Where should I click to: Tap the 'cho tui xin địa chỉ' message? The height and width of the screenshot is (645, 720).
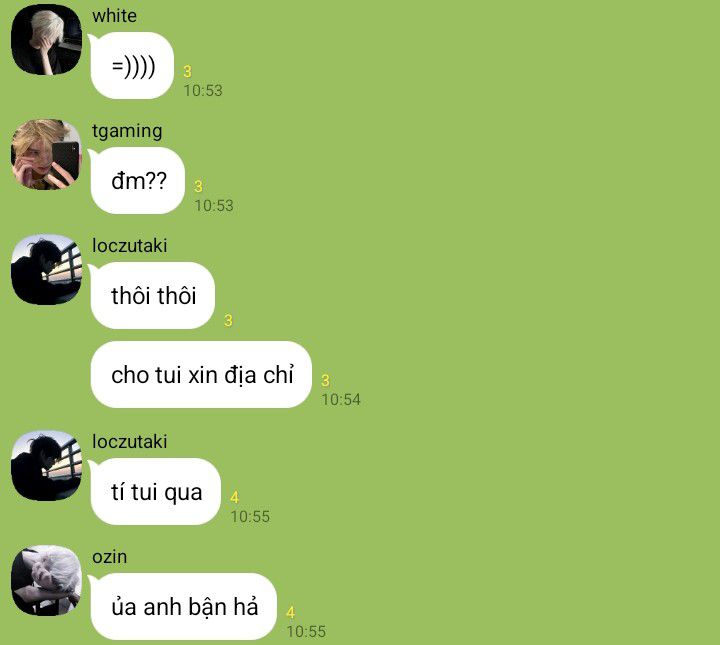tap(201, 375)
